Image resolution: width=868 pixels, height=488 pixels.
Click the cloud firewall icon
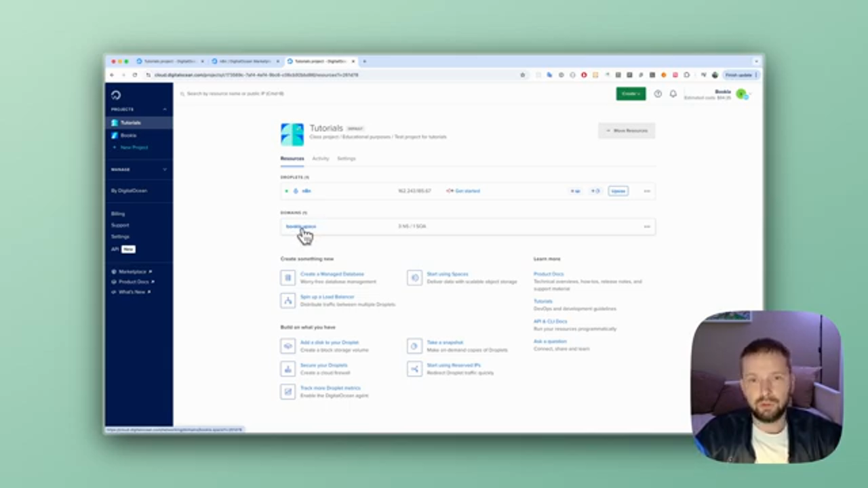click(x=288, y=369)
